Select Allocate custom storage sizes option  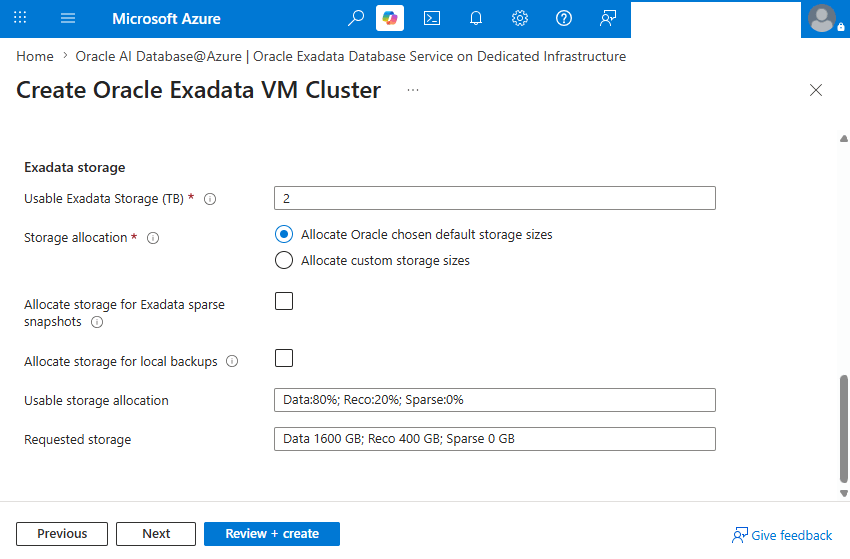coord(284,260)
